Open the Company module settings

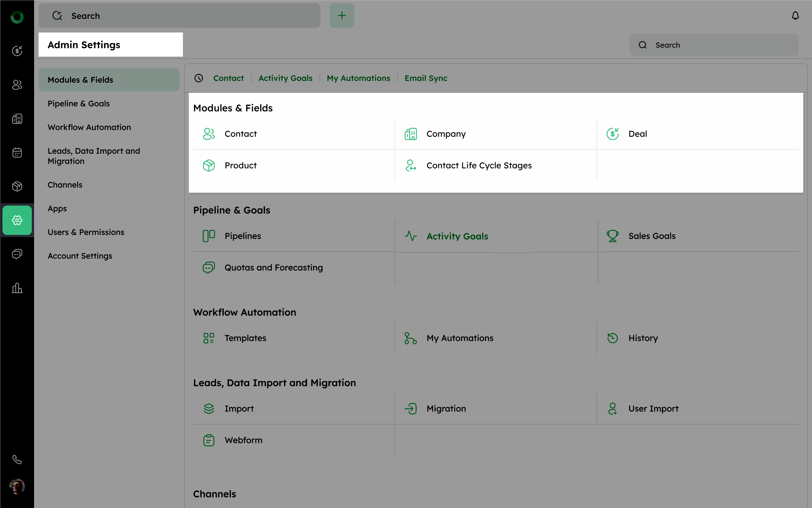(446, 134)
